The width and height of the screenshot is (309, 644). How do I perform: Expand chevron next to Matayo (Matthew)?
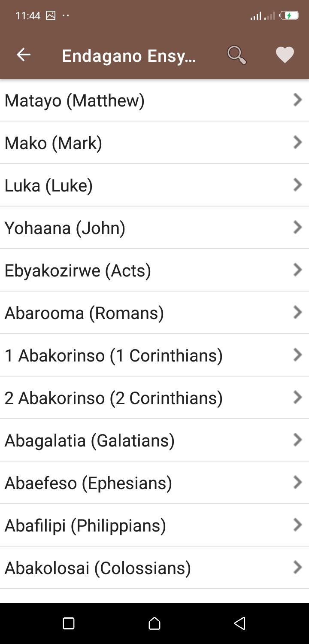pos(297,100)
